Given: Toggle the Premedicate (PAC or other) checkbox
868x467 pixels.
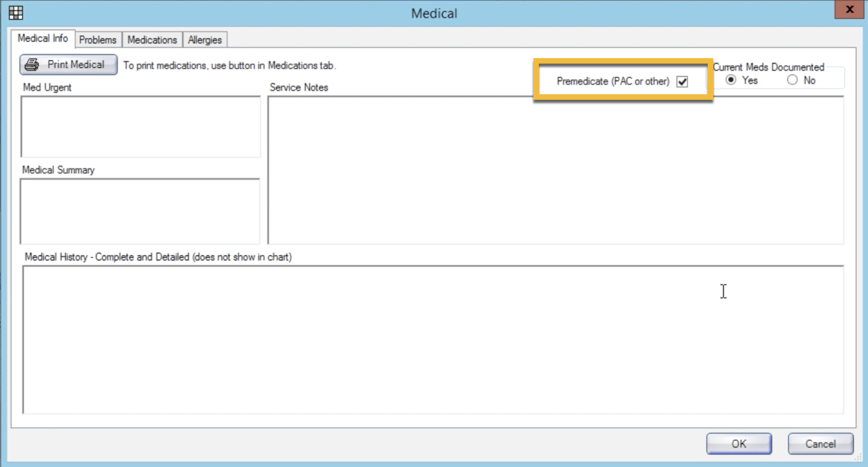Looking at the screenshot, I should (x=682, y=82).
